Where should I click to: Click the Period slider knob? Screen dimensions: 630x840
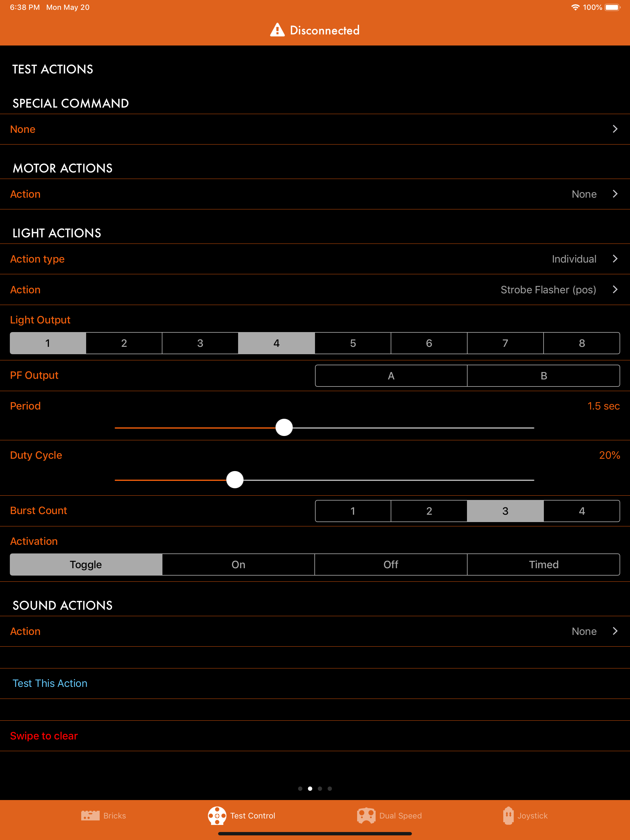pyautogui.click(x=284, y=428)
